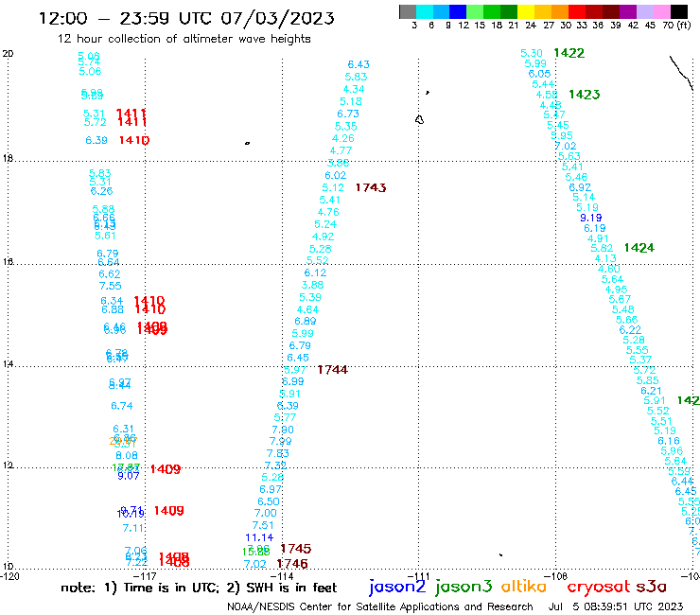This screenshot has width=700, height=615.
Task: Click the gray swatch in the color legend
Action: coord(408,11)
